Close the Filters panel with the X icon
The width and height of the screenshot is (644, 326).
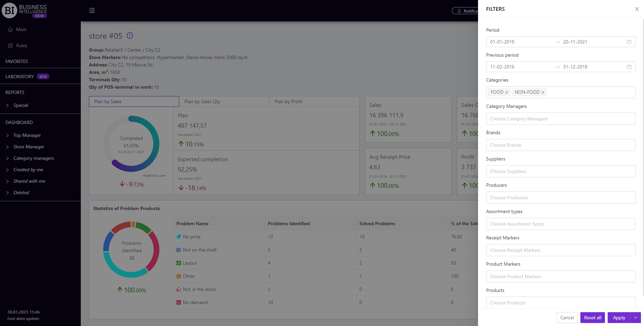click(x=637, y=9)
